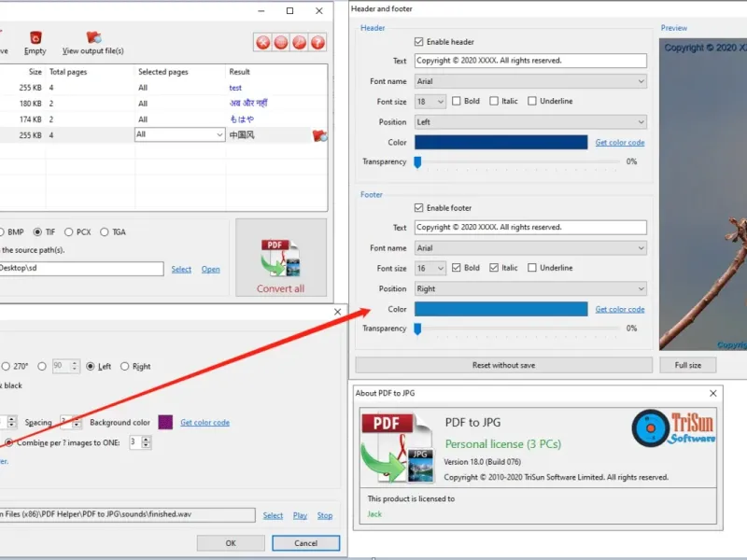Click the Selected pages column header
This screenshot has height=560, width=747.
coord(162,72)
